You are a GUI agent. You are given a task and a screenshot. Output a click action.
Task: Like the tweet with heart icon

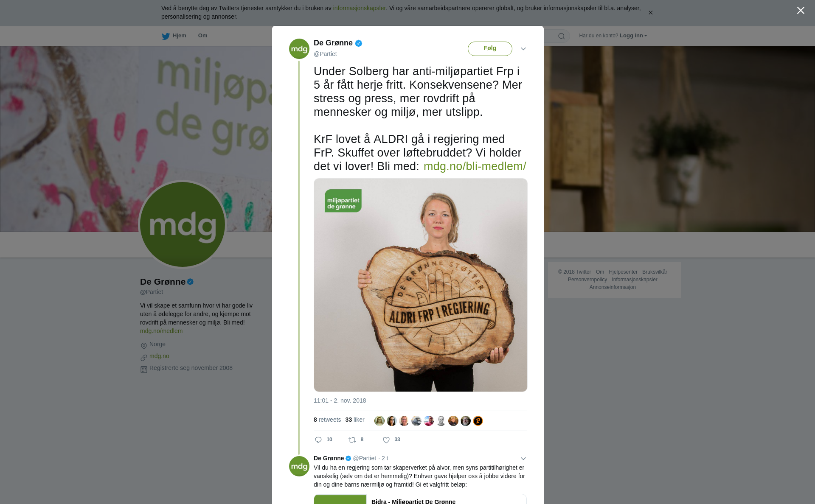[x=386, y=440]
